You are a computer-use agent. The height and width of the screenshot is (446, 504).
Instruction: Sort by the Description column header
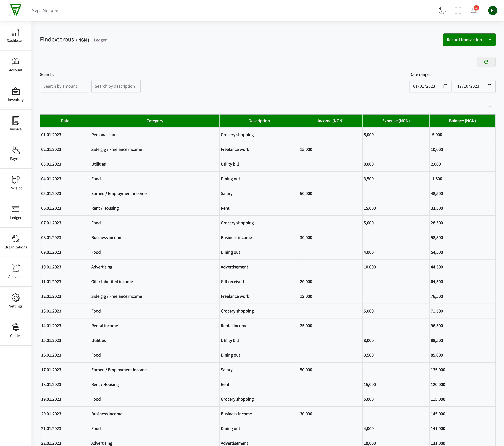coord(259,121)
